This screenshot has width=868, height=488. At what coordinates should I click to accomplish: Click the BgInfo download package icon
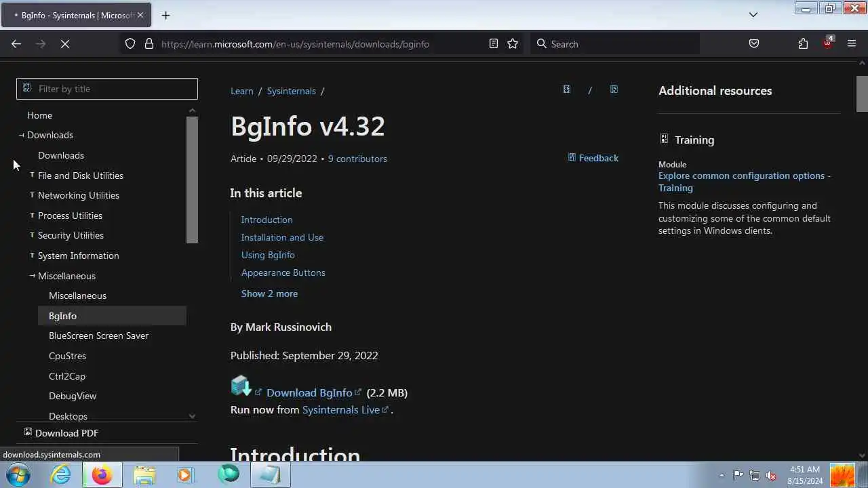click(241, 386)
